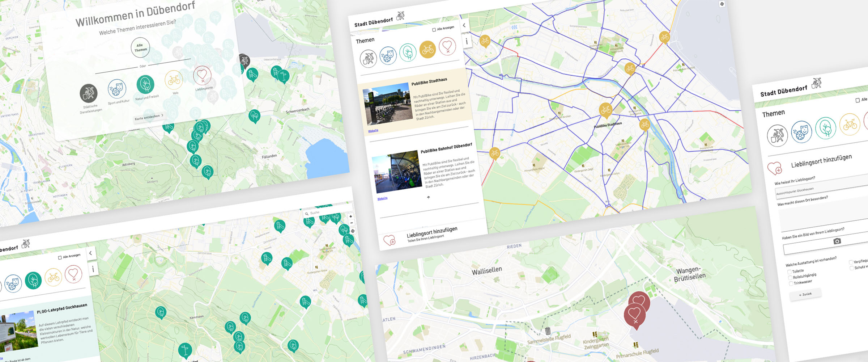Click the Alle Themen circle button
Viewport: 868px width, 362px height.
coord(140,48)
